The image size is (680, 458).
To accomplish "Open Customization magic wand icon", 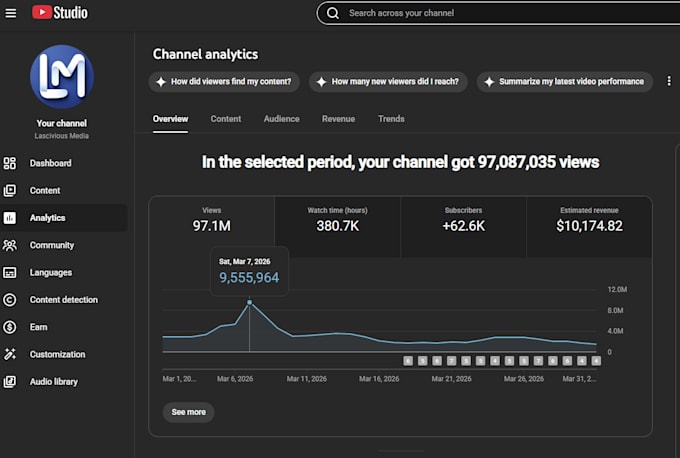I will pos(10,354).
